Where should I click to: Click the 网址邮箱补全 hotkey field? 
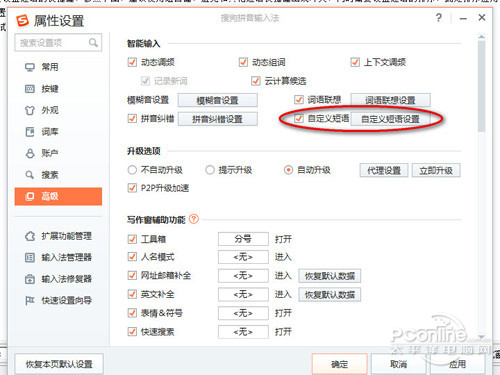click(243, 276)
